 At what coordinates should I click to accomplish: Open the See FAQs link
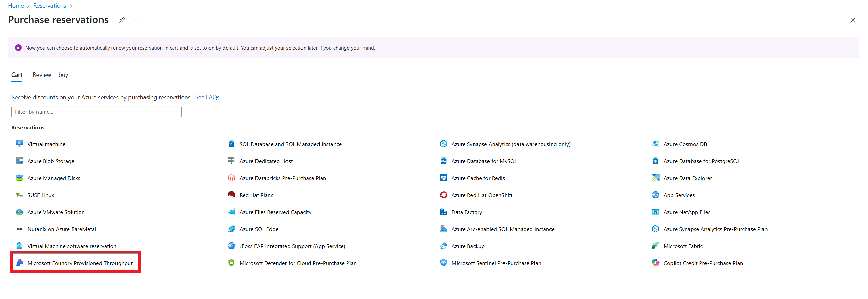(207, 97)
